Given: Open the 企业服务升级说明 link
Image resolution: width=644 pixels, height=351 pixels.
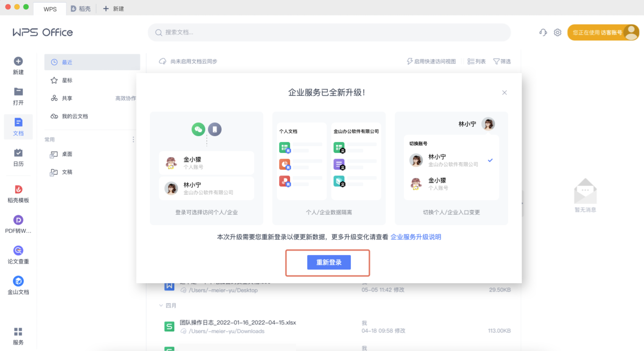Looking at the screenshot, I should [416, 237].
